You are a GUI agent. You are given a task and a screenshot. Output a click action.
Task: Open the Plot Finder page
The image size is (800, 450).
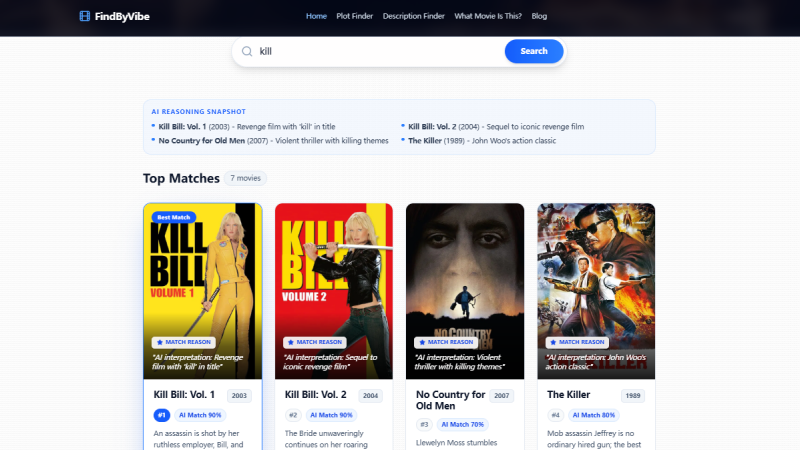(355, 16)
